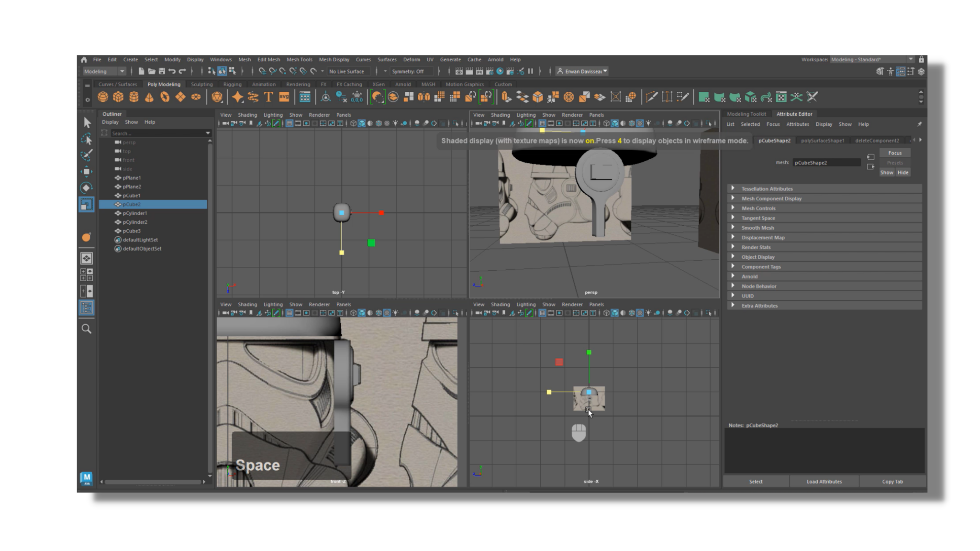Click the SVG shelf icon

click(x=284, y=97)
